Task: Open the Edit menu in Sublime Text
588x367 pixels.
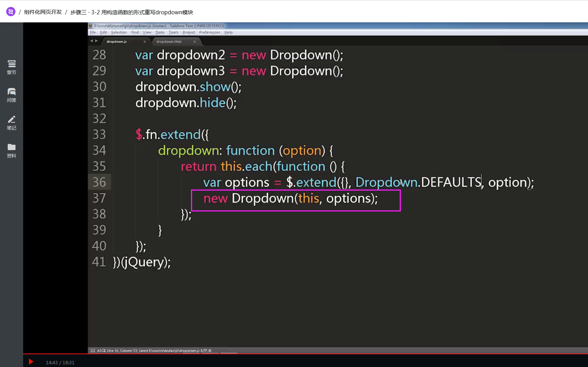Action: [x=103, y=32]
